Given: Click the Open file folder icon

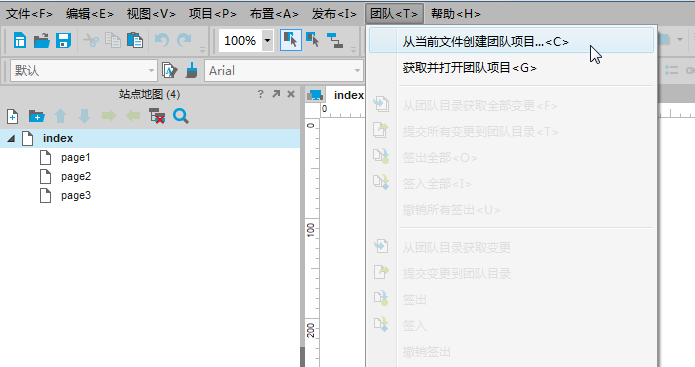Looking at the screenshot, I should 42,41.
